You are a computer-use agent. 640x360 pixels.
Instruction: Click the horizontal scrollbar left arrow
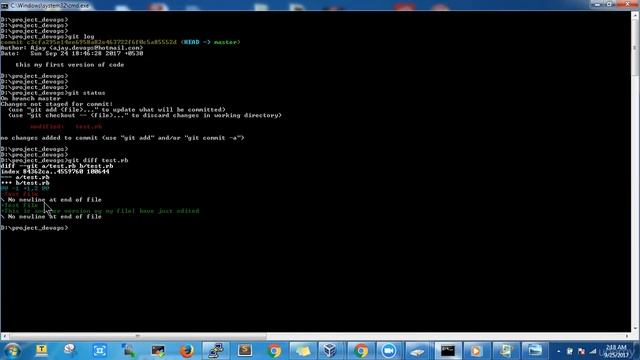click(4, 336)
